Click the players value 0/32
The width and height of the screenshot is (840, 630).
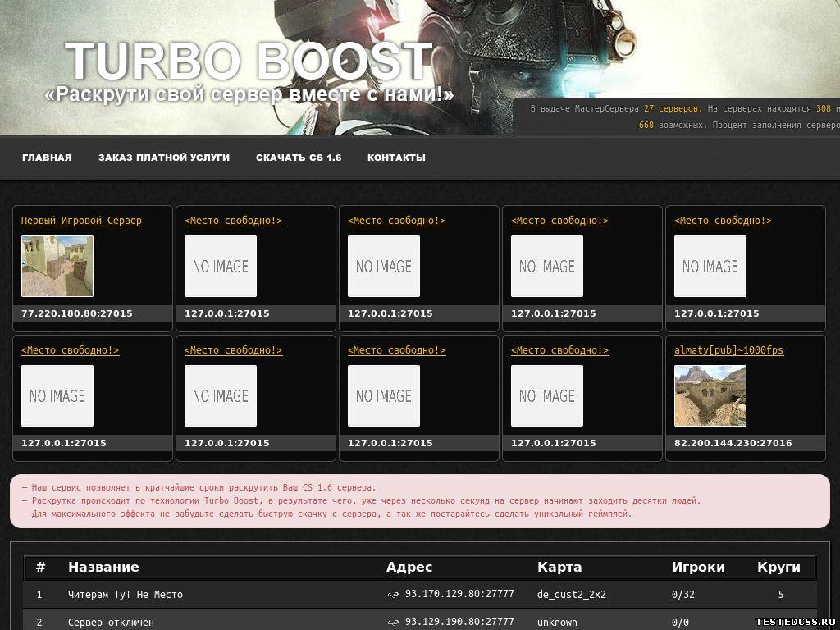click(683, 595)
